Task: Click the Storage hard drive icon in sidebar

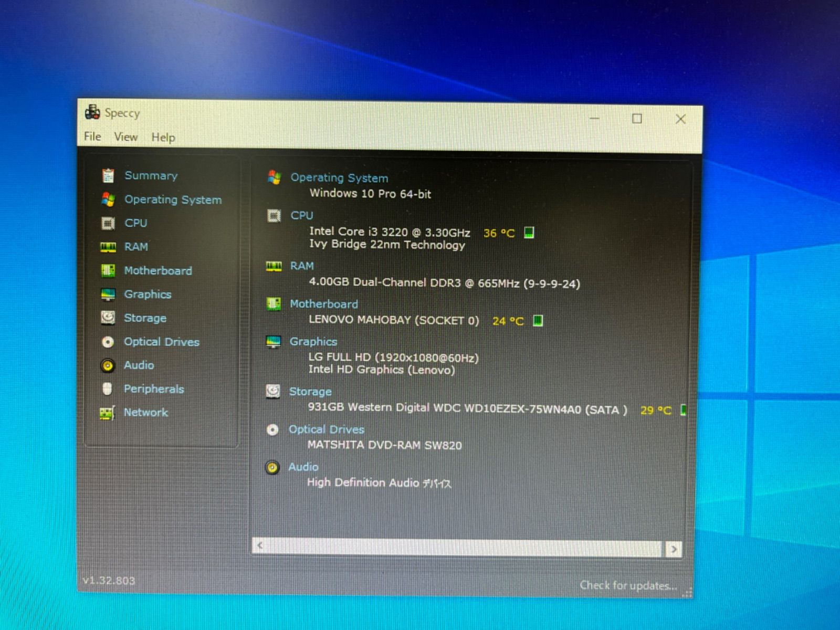Action: click(x=108, y=318)
